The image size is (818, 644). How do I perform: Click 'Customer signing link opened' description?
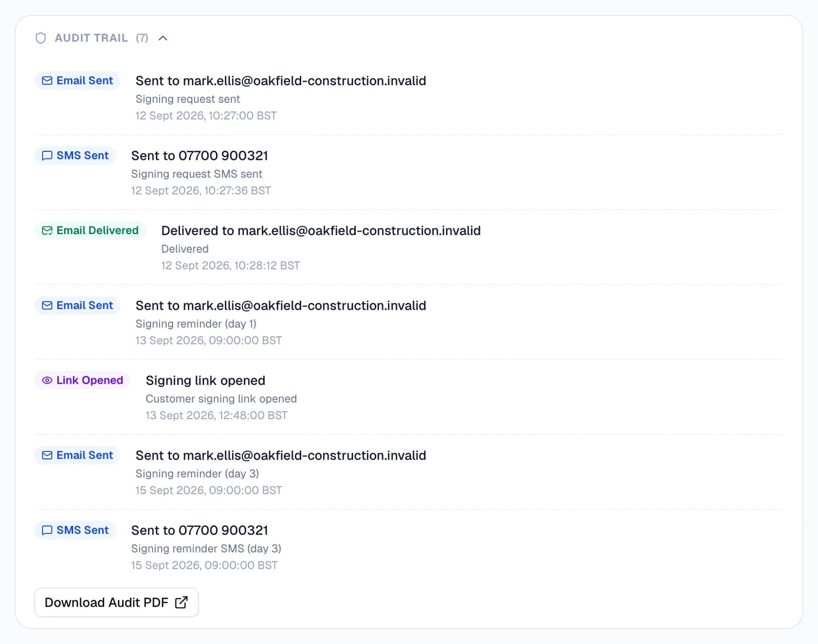click(x=221, y=399)
